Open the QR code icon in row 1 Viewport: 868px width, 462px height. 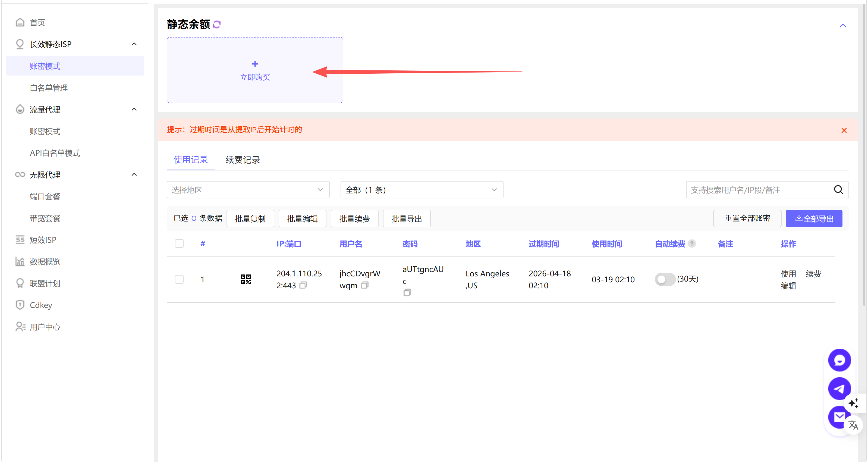(x=246, y=279)
